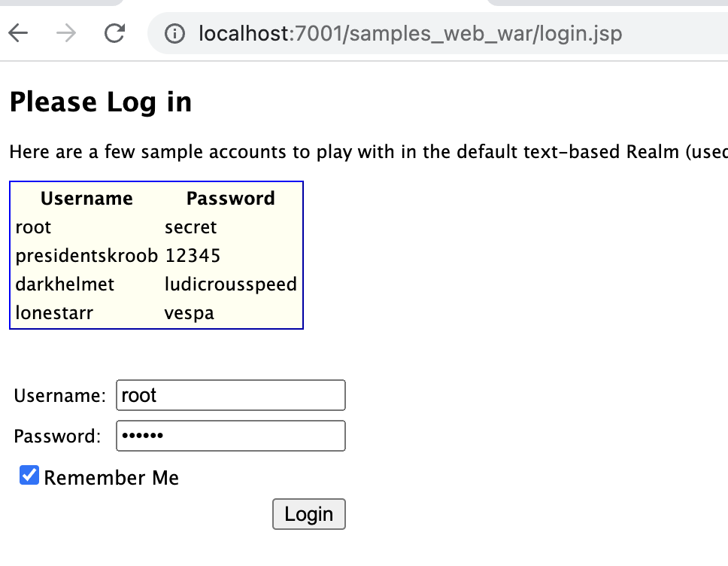Viewport: 728px width, 566px height.
Task: Click the 'ludicrousspeed' password cell
Action: coord(230,285)
